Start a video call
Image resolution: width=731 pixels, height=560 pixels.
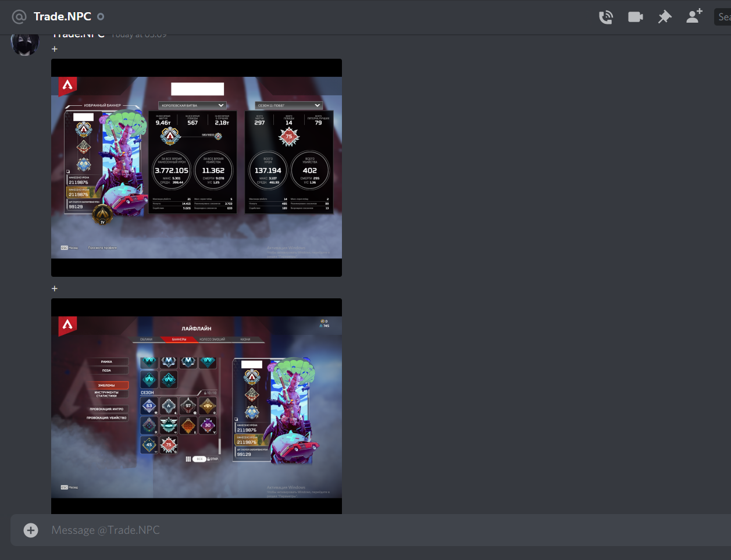coord(636,17)
